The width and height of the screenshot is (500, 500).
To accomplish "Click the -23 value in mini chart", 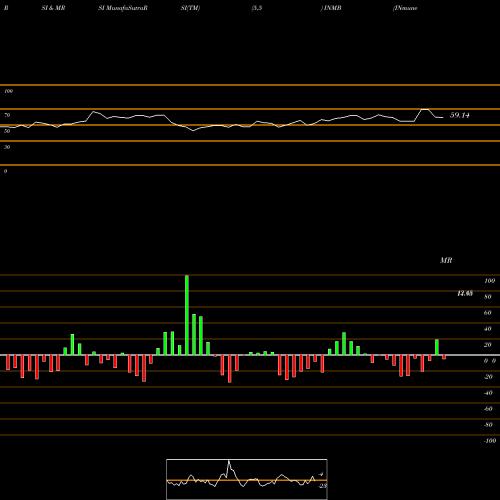I will tap(323, 486).
